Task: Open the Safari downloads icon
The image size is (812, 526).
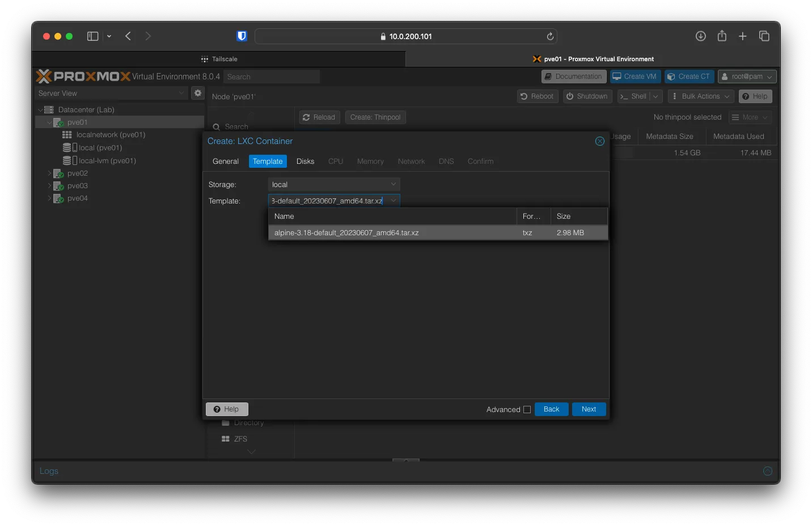Action: pyautogui.click(x=701, y=36)
